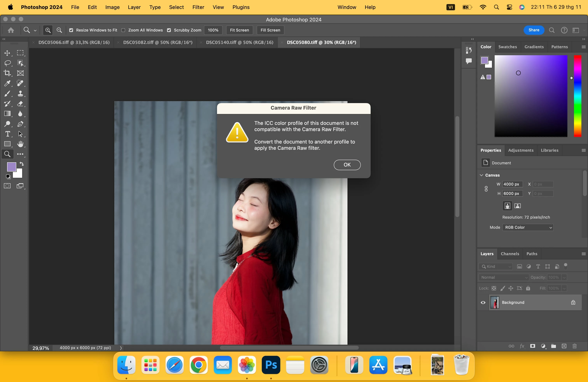This screenshot has height=382, width=588.
Task: Select the Horizontal Type tool
Action: point(7,134)
